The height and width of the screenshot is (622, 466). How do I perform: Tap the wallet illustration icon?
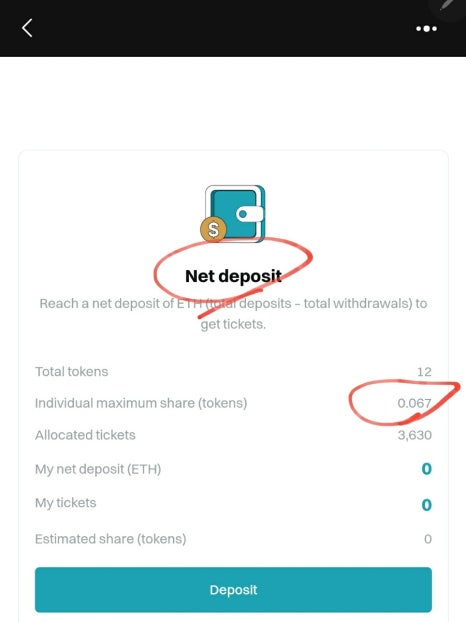coord(233,214)
